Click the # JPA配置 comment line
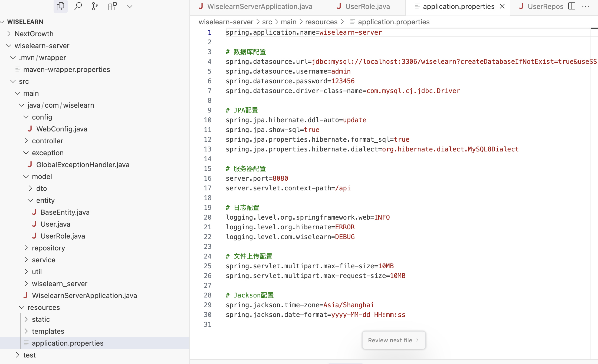This screenshot has width=598, height=364. tap(242, 110)
